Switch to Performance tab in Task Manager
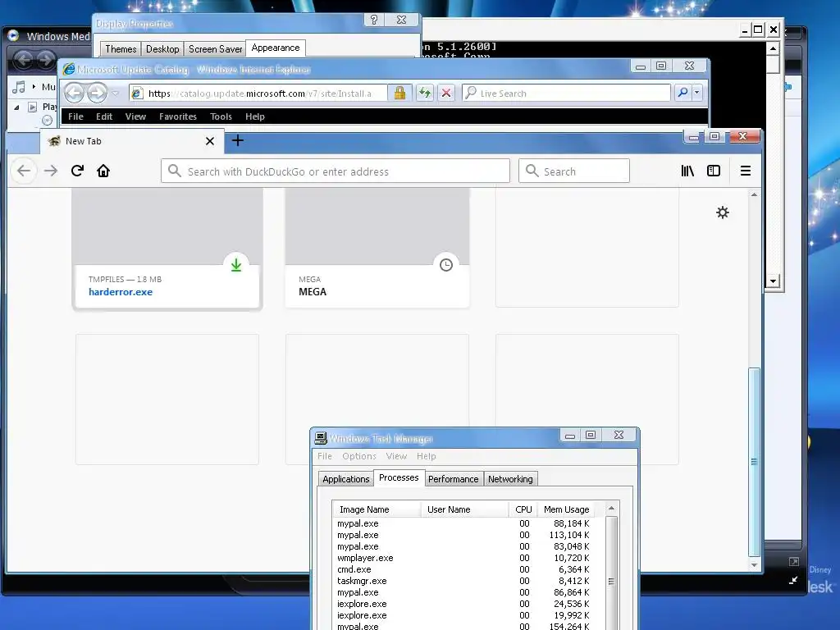 (x=453, y=479)
